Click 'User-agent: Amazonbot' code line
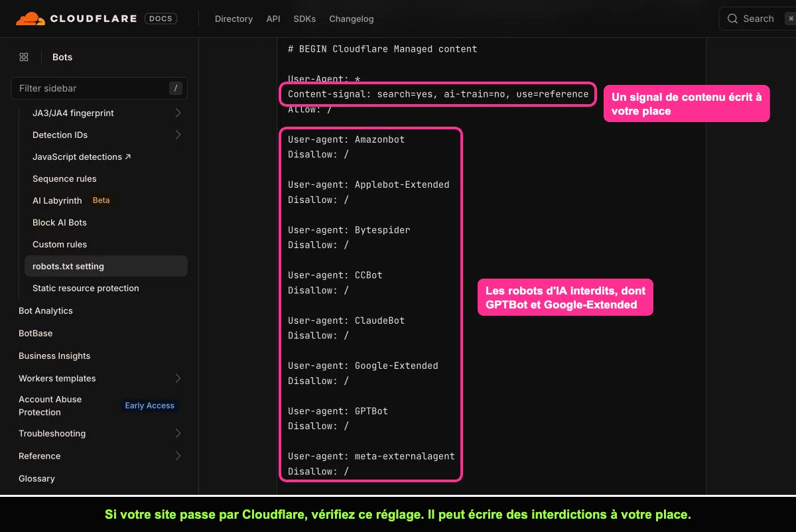The height and width of the screenshot is (532, 796). coord(346,140)
